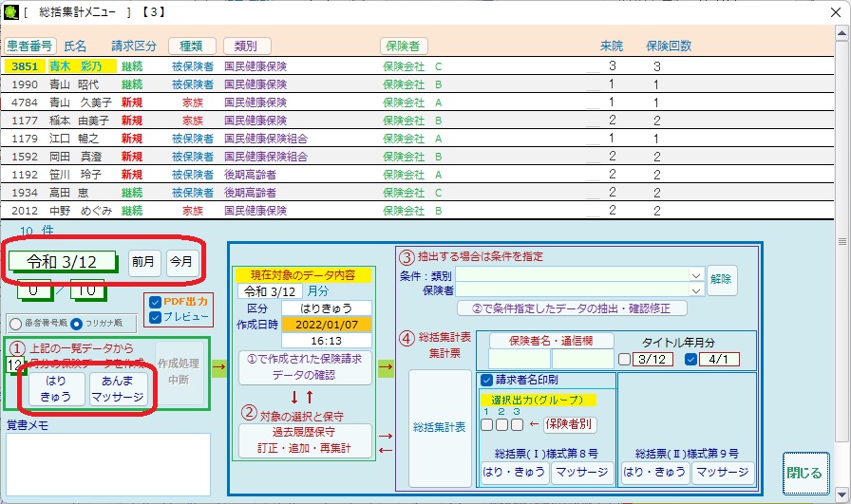Open 過去履歴保守 訂正・追加・再集計
Screen dimensions: 851x504
[x=304, y=440]
